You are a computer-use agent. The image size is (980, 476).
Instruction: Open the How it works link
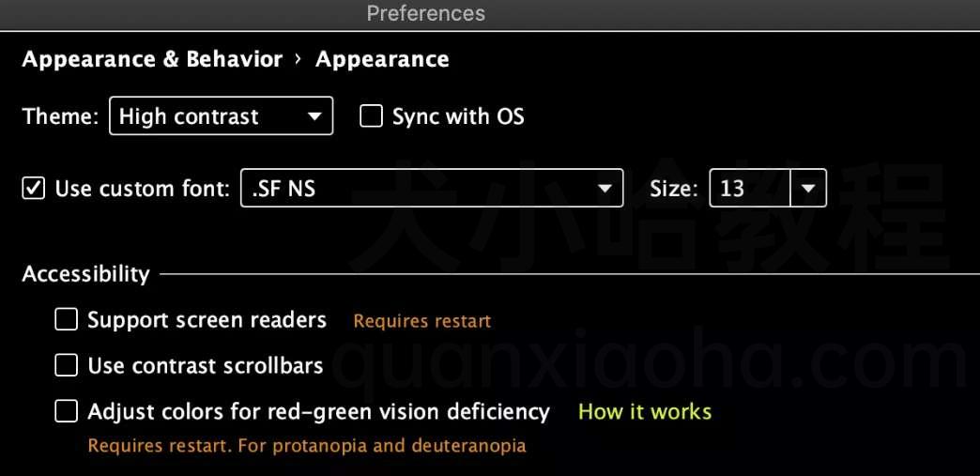pos(645,411)
